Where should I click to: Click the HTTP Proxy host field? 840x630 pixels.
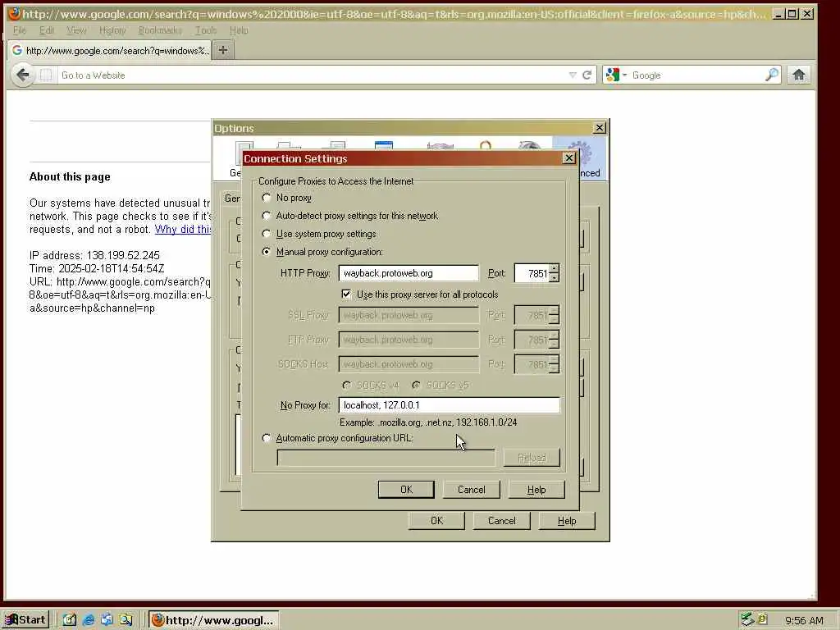pyautogui.click(x=409, y=273)
